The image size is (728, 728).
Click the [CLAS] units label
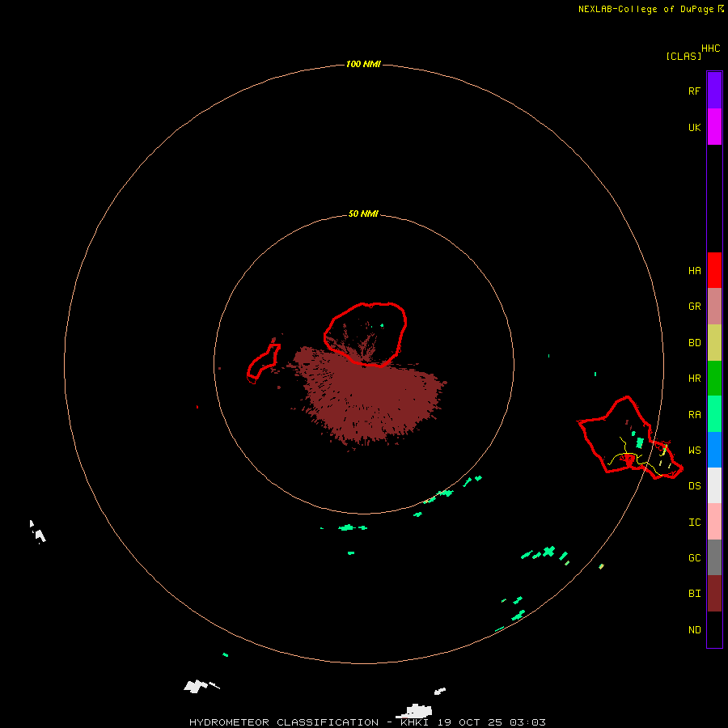pyautogui.click(x=684, y=56)
